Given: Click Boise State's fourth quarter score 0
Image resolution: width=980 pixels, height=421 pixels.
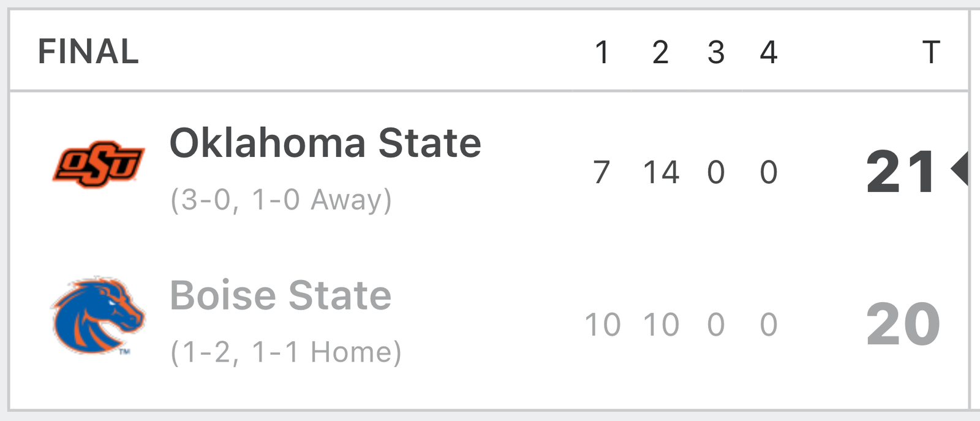Looking at the screenshot, I should point(769,325).
